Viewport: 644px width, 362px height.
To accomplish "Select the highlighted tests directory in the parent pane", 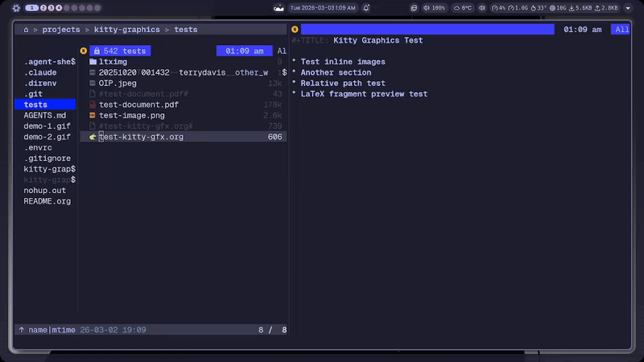I will pyautogui.click(x=45, y=105).
